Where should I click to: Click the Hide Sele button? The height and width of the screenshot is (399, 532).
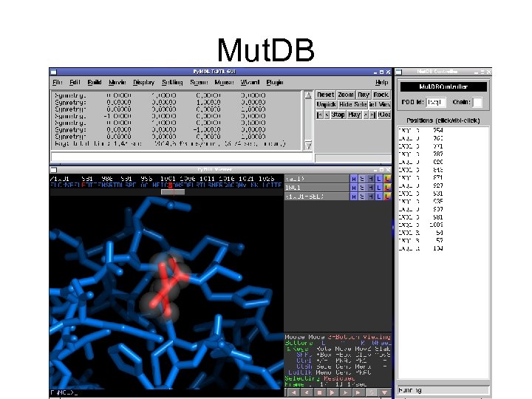click(353, 104)
